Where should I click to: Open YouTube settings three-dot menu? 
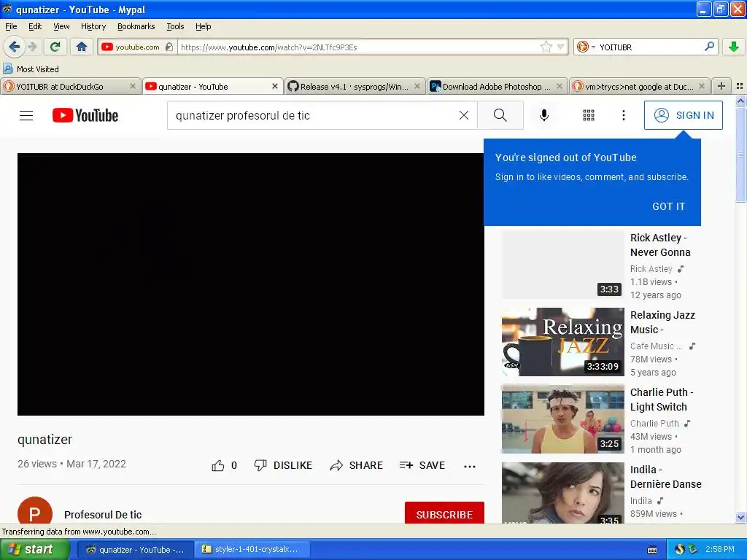tap(623, 115)
